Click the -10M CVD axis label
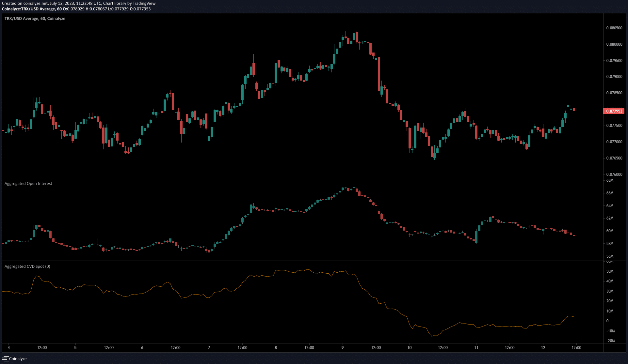 point(610,331)
